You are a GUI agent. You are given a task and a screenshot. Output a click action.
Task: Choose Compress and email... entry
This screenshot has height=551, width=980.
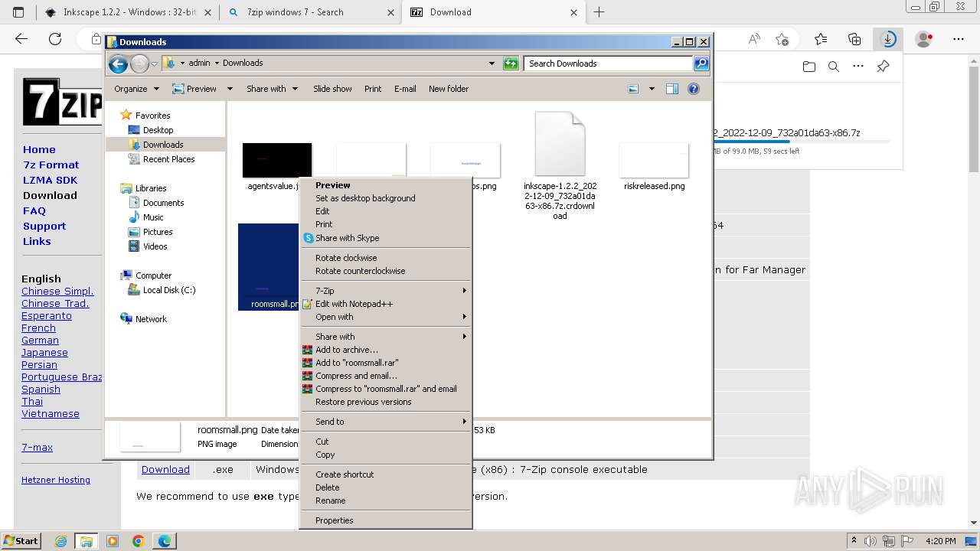click(385, 376)
